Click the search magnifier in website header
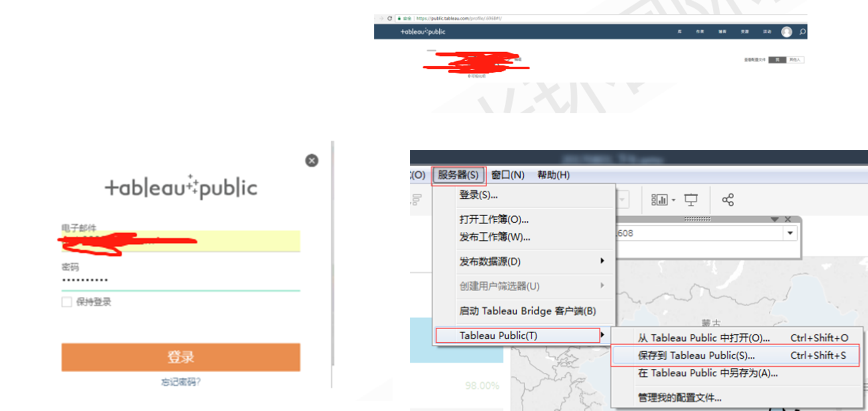This screenshot has width=868, height=411. point(803,32)
